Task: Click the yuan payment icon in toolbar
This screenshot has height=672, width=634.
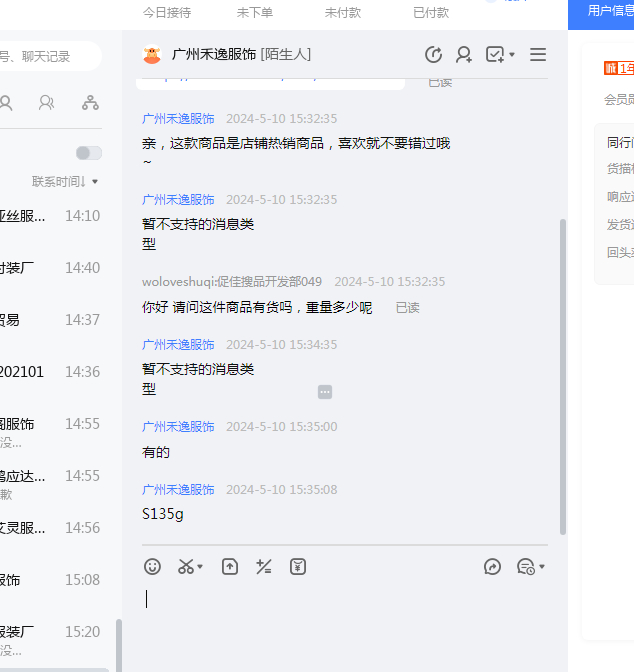Action: (x=298, y=567)
